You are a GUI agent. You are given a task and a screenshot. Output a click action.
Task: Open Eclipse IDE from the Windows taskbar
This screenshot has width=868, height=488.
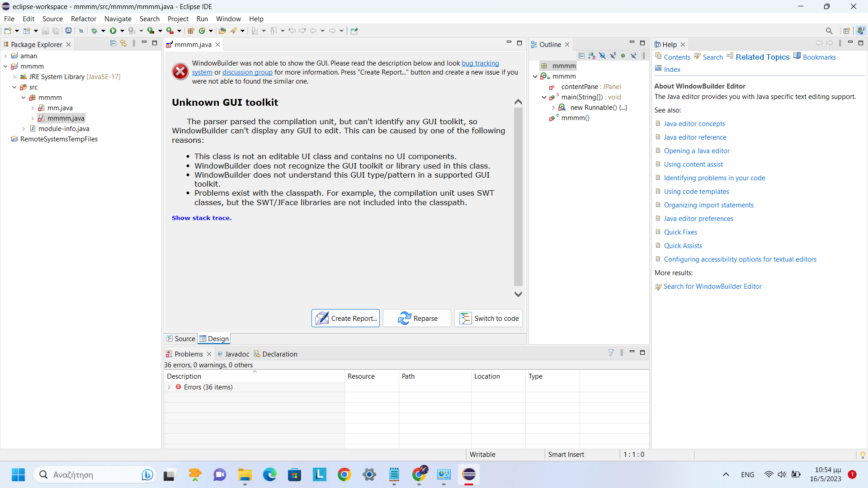coord(469,474)
